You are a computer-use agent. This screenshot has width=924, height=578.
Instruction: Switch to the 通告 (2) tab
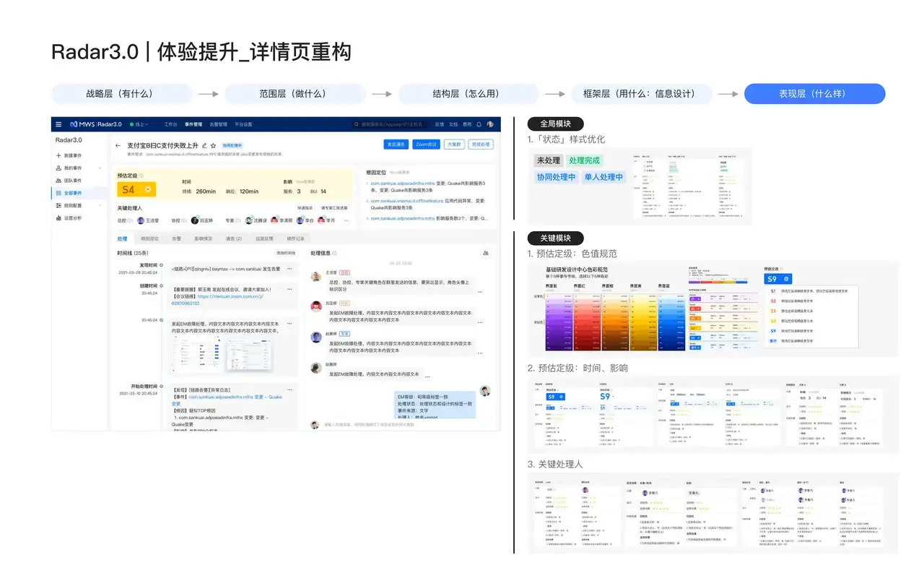[x=233, y=238]
